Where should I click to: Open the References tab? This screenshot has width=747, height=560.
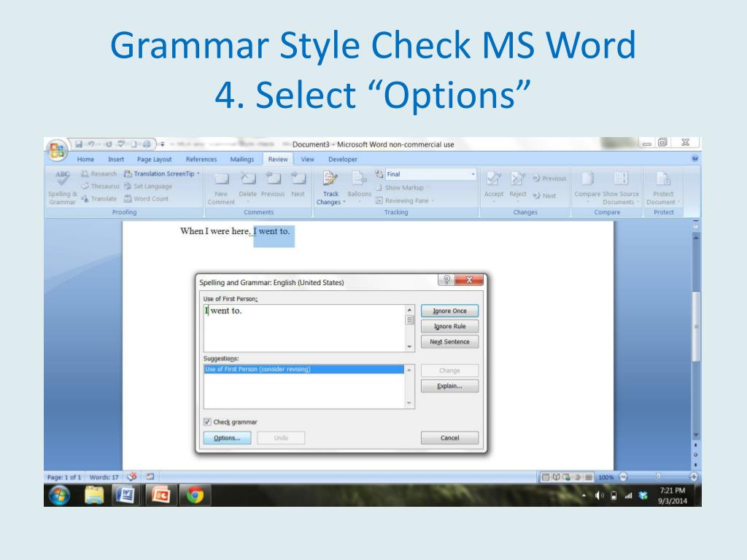point(201,159)
